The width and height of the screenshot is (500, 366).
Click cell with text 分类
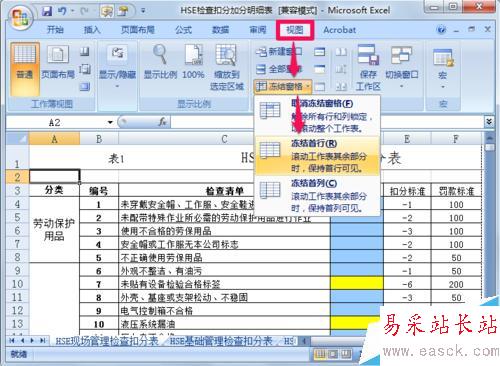pyautogui.click(x=54, y=190)
